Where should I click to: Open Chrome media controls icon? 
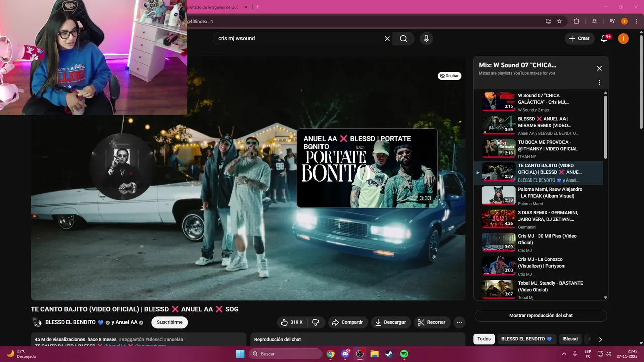pos(612,21)
